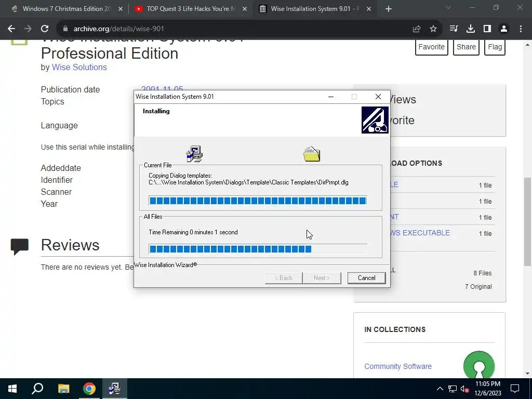Open Windows Start menu
532x399 pixels.
pyautogui.click(x=12, y=389)
